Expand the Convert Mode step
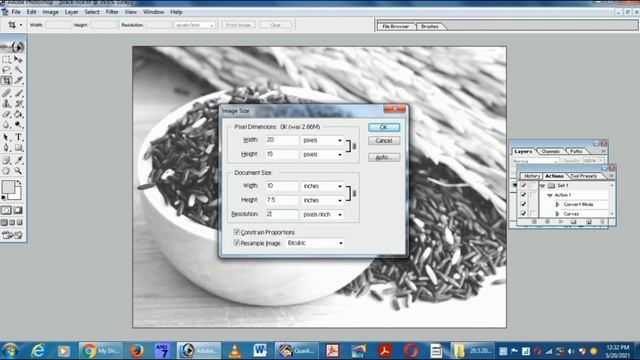Screen dimensions: 640x360 click(558, 204)
